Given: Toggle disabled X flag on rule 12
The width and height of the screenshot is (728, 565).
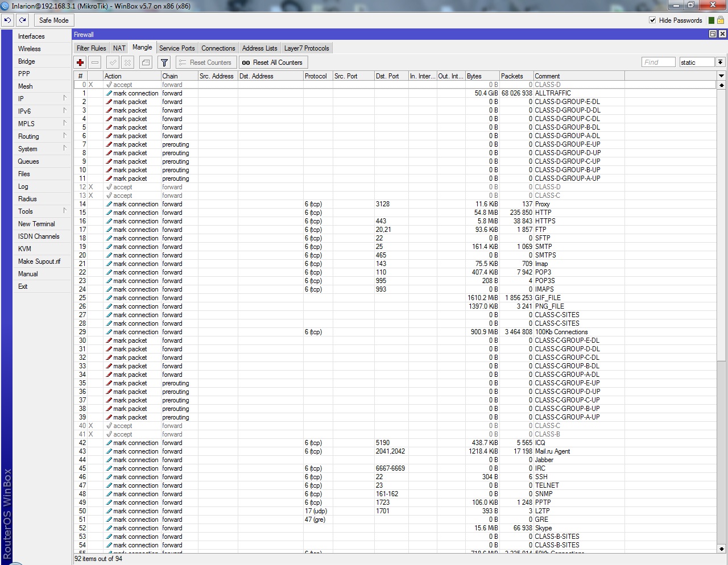Looking at the screenshot, I should coord(90,187).
